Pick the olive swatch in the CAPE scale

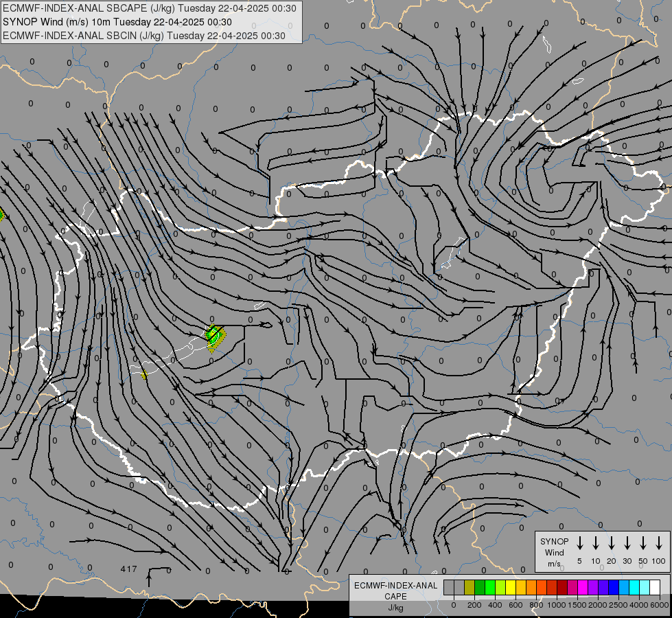point(470,588)
